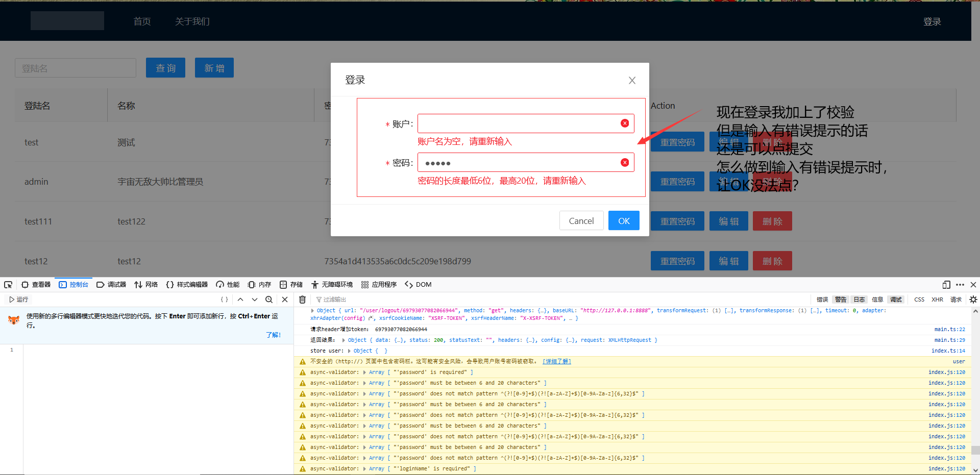Clear the 密码 field via red X
Image resolution: width=980 pixels, height=475 pixels.
tap(625, 163)
